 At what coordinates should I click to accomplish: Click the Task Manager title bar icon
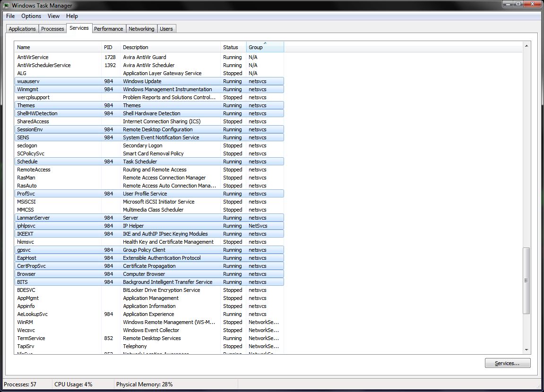coord(6,5)
